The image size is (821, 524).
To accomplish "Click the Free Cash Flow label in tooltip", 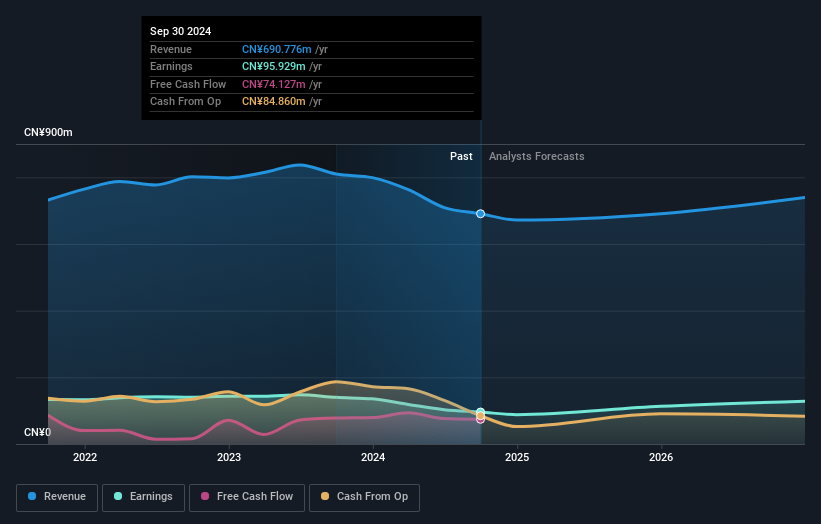I will pos(188,84).
